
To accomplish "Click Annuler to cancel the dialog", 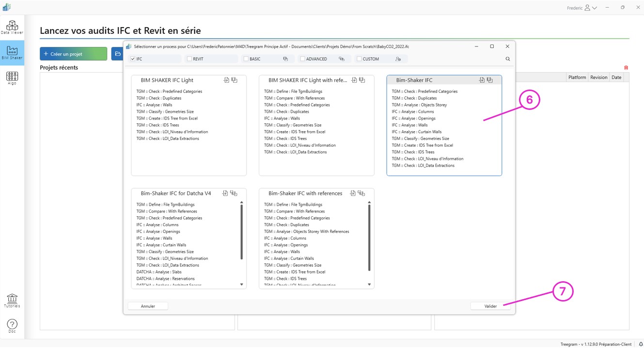I will [x=147, y=305].
